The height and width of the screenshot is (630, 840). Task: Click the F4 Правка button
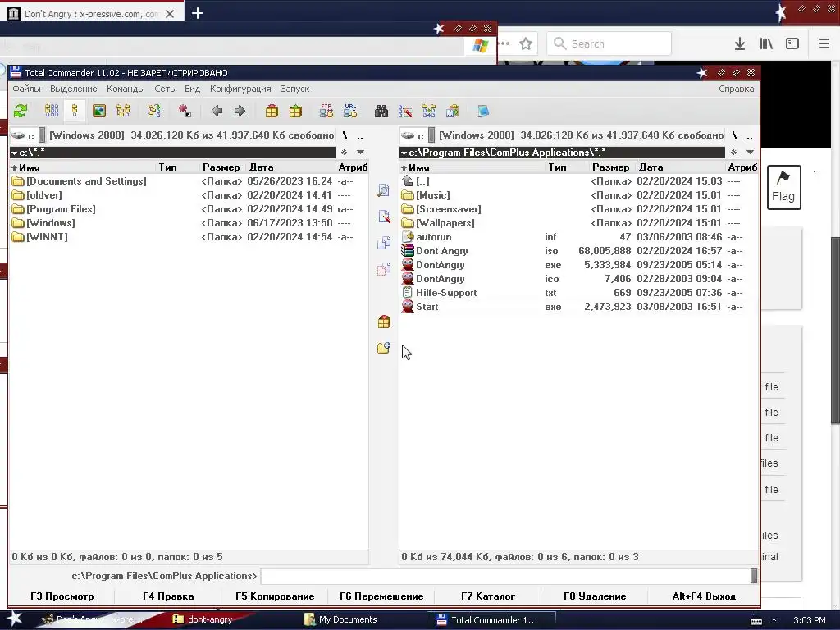pos(168,596)
